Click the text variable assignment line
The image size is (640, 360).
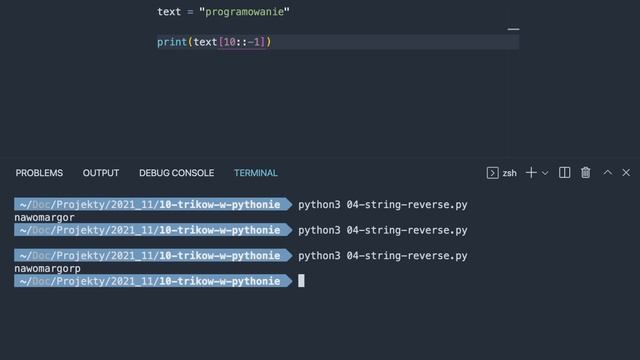[x=223, y=12]
